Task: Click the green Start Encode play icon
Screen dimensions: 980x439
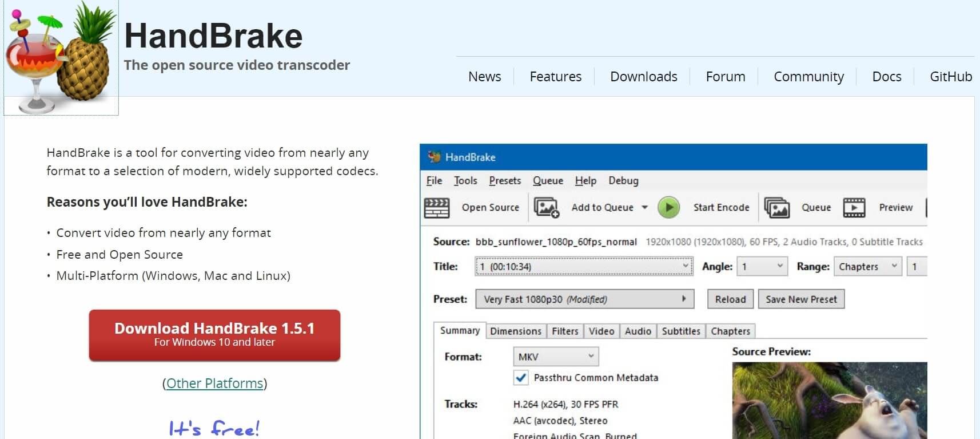Action: click(668, 207)
